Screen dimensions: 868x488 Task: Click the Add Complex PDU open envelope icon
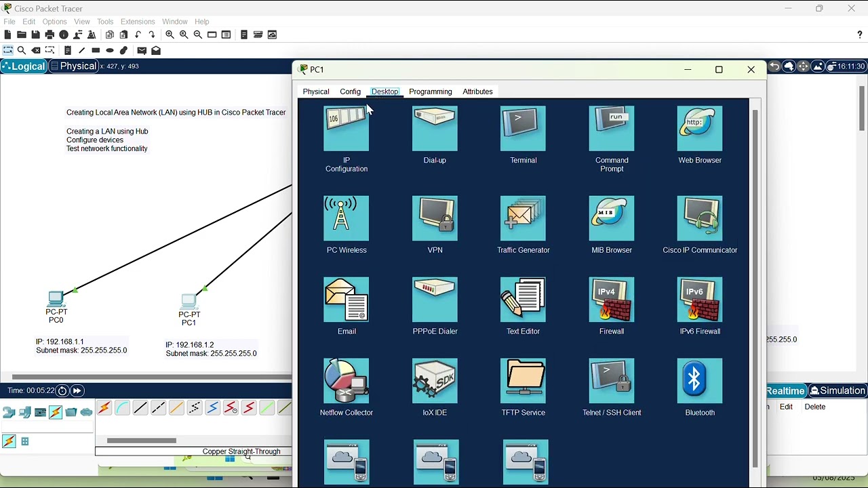[x=156, y=50]
